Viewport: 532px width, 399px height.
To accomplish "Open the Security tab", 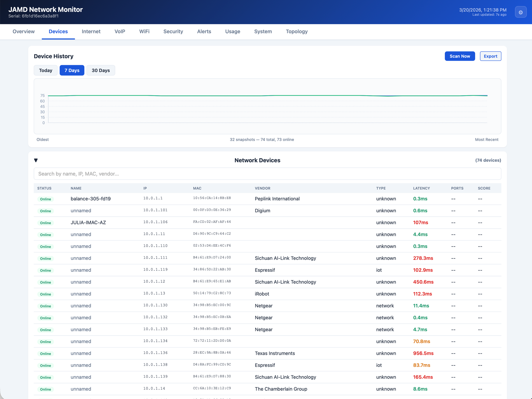I will coord(173,32).
